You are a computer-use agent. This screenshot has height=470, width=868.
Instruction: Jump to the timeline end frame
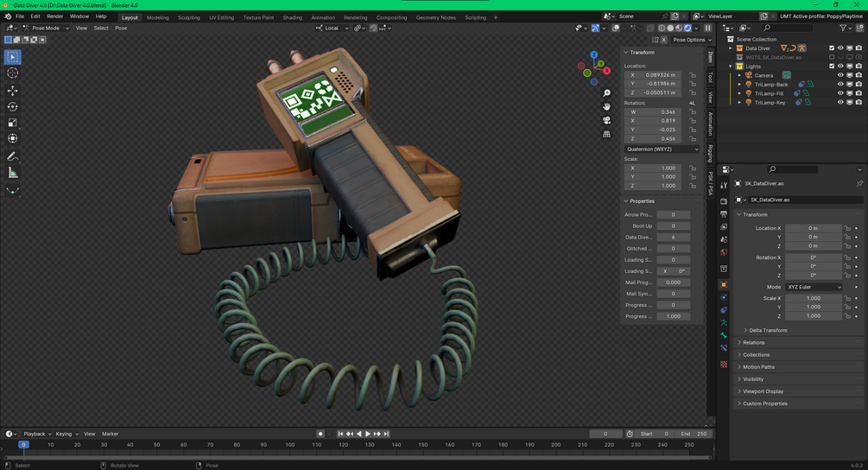tap(386, 434)
